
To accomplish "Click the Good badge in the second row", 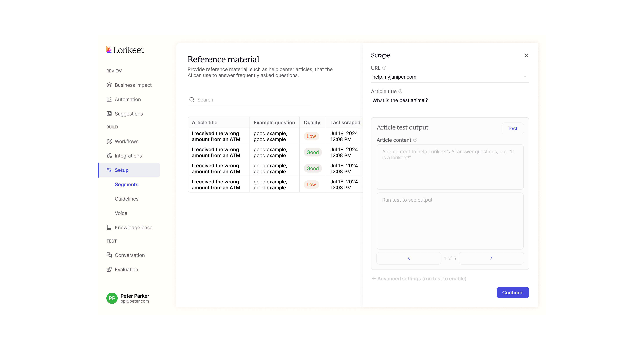I will [313, 152].
